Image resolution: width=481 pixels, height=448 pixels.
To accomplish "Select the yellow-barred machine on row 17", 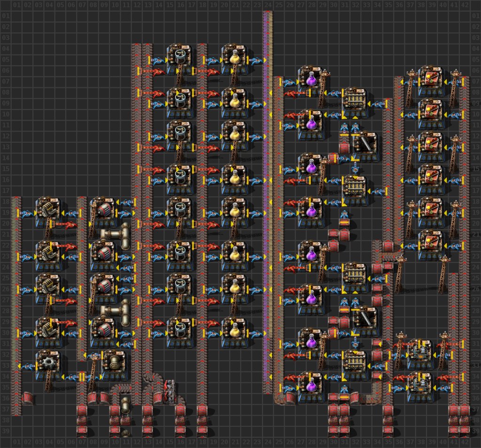I will 355,191.
